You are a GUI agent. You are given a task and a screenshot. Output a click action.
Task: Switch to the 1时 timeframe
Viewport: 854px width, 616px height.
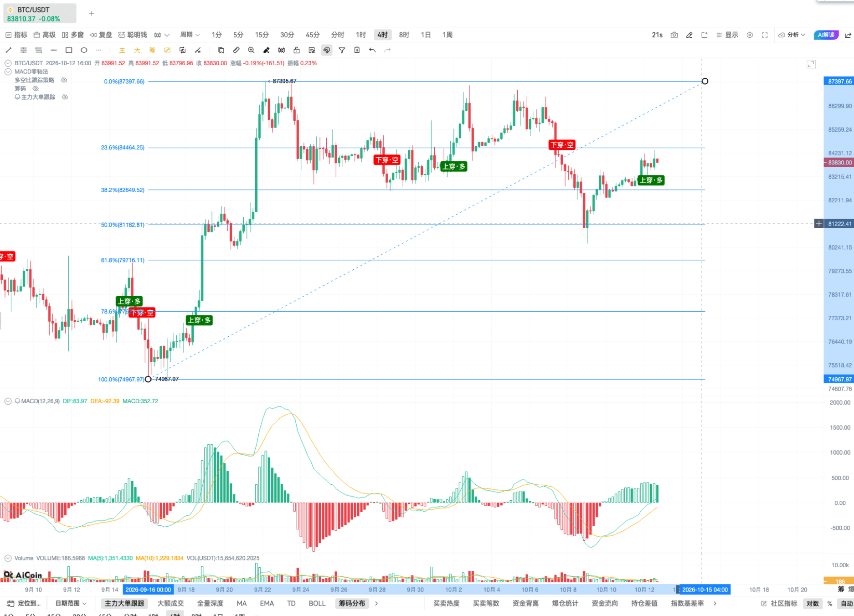point(360,35)
